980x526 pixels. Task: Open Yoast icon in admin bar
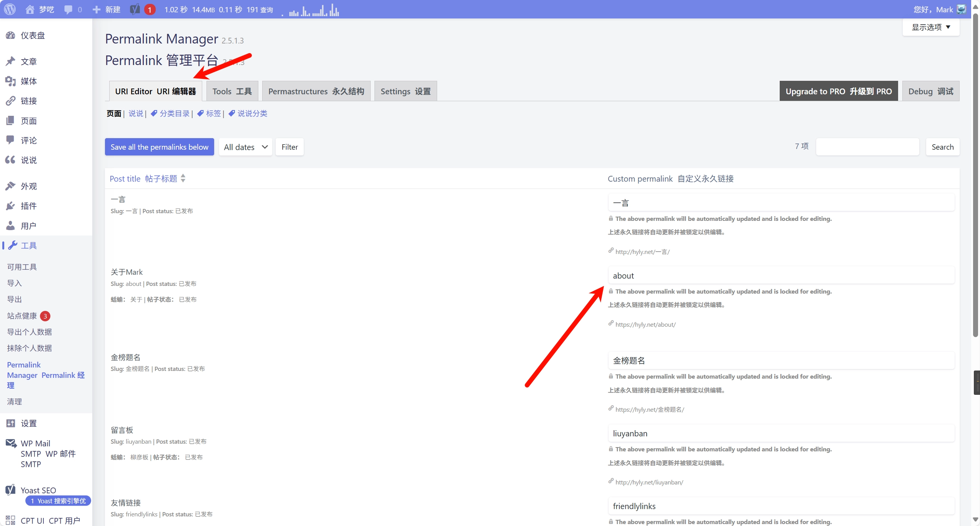(x=135, y=9)
